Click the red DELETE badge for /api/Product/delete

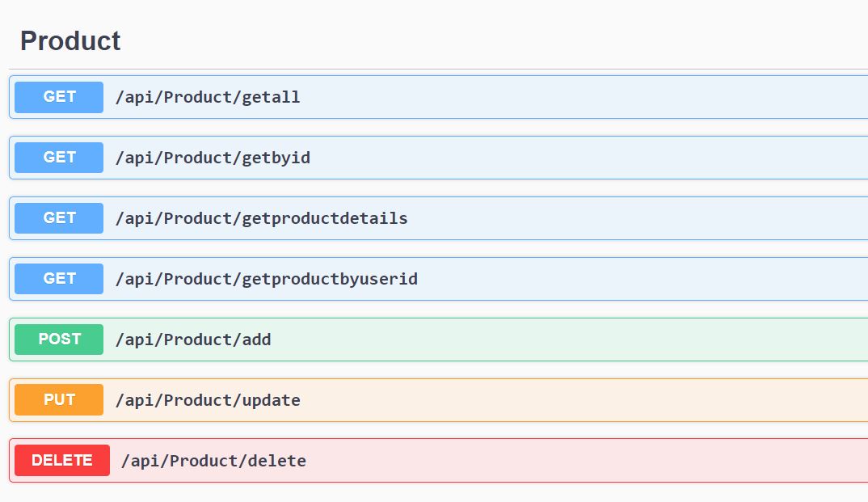pos(61,460)
